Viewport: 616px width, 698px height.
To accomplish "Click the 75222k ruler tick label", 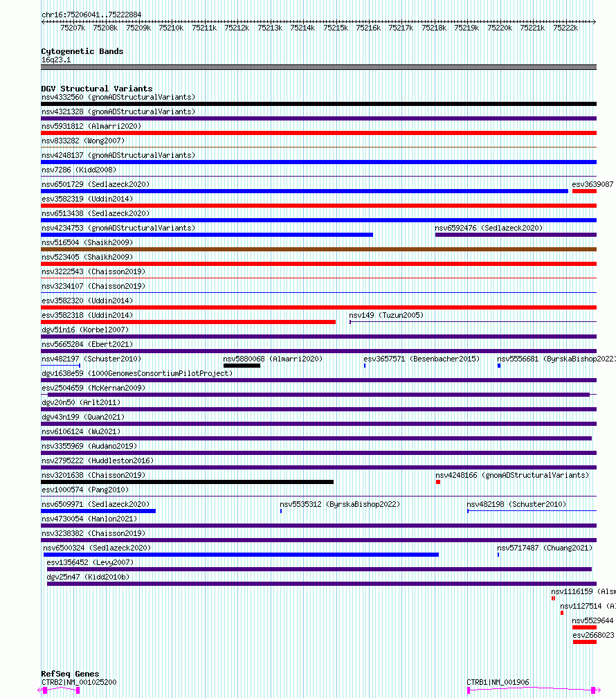I will click(565, 28).
